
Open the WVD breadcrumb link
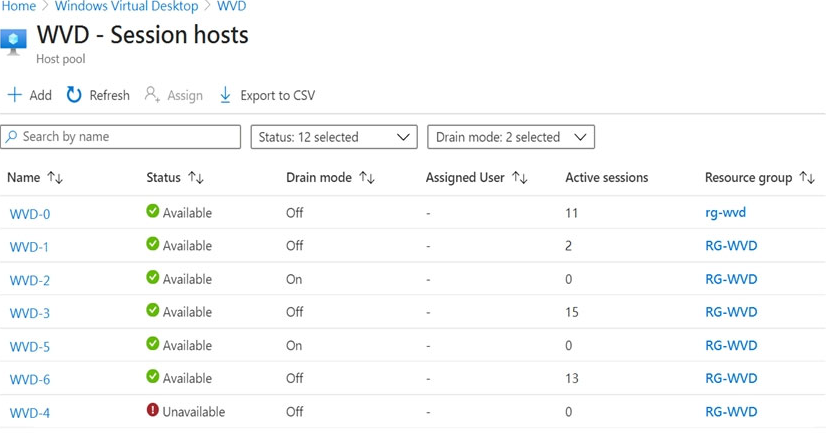pos(231,6)
